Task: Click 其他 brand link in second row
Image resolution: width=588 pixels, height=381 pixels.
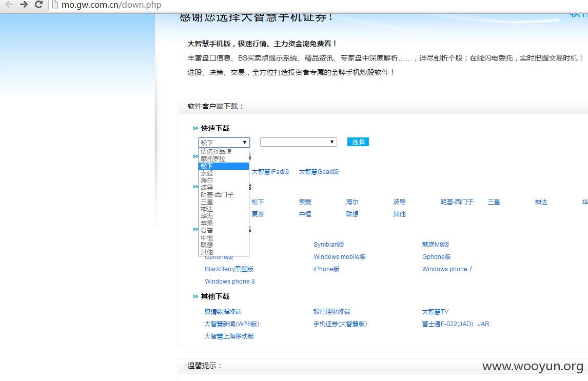Action: (399, 214)
